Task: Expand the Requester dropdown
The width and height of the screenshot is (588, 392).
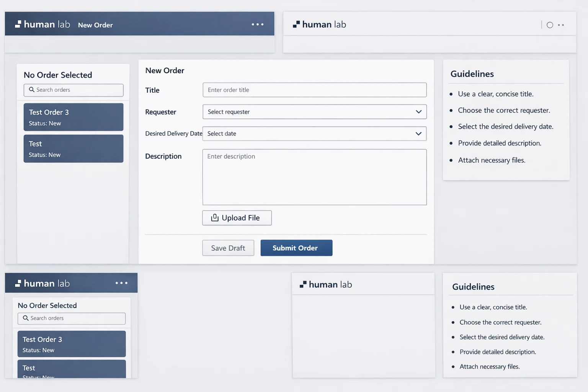Action: point(314,112)
